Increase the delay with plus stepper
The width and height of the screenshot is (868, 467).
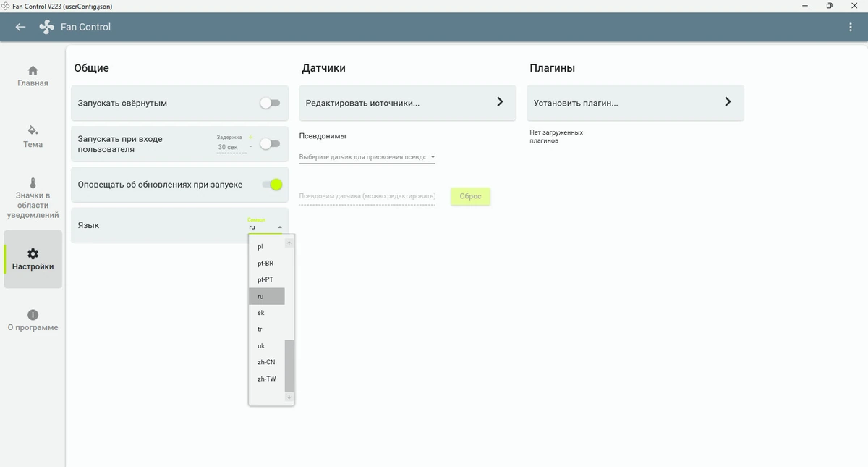251,137
